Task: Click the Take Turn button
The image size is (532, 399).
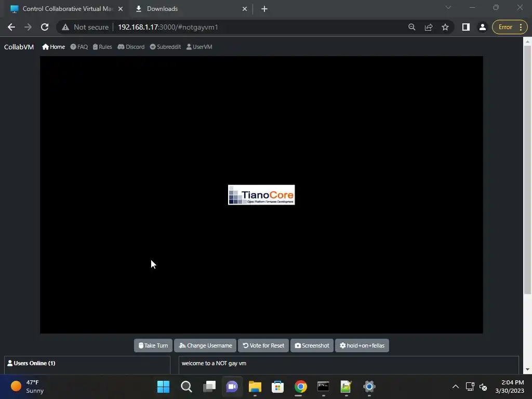Action: point(153,345)
